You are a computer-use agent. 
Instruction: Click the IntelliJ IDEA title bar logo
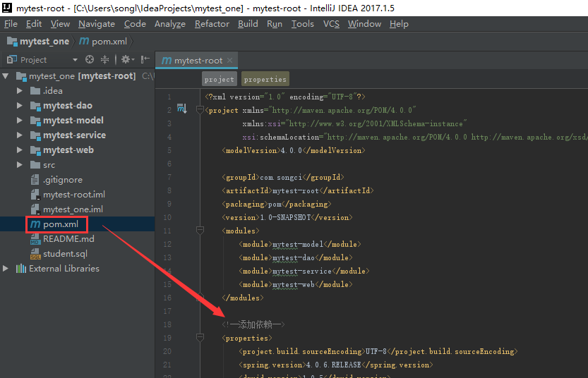(7, 8)
